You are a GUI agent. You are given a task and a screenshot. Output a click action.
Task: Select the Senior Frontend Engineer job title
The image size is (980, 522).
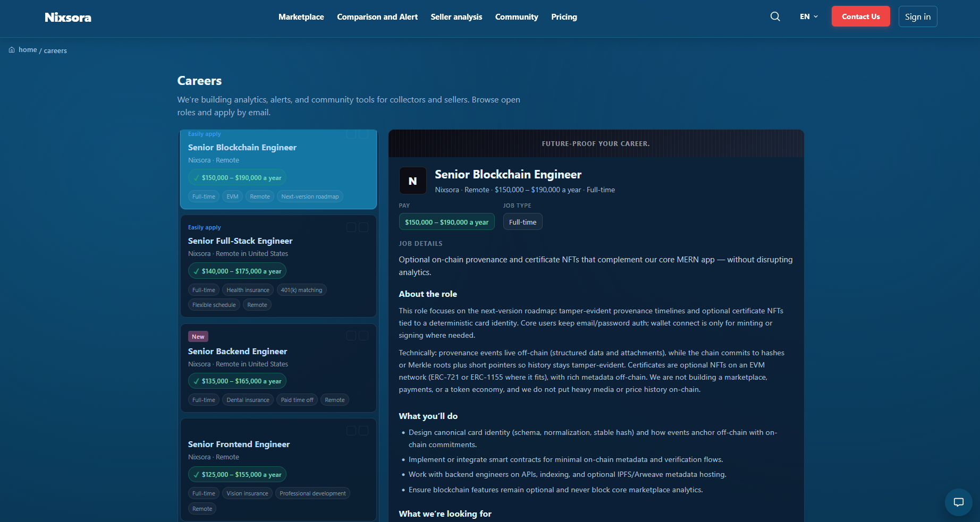[x=239, y=444]
